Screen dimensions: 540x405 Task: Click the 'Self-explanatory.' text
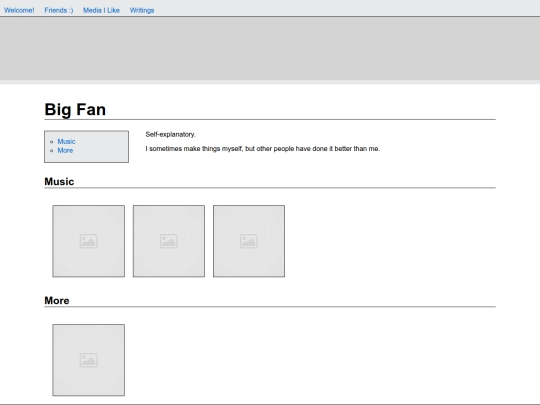170,134
